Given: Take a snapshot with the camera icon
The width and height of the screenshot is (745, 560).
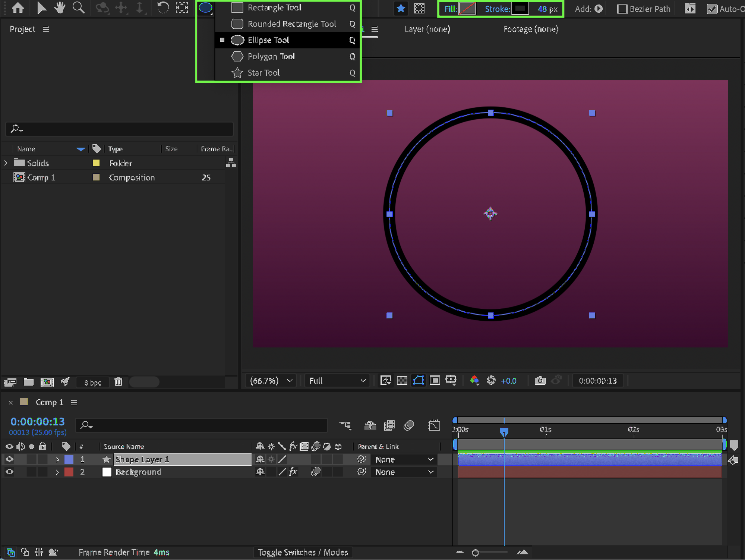Looking at the screenshot, I should pos(540,381).
